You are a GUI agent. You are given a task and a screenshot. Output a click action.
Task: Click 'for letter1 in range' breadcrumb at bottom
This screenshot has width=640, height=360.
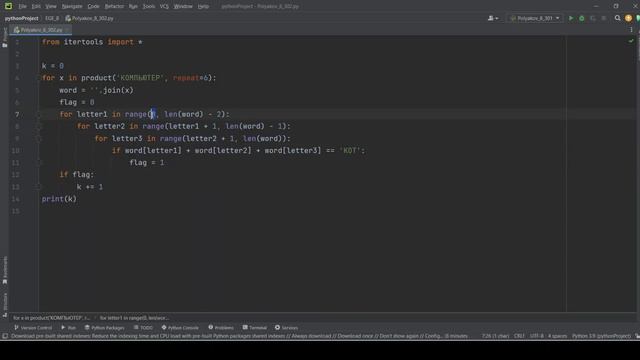coord(134,318)
